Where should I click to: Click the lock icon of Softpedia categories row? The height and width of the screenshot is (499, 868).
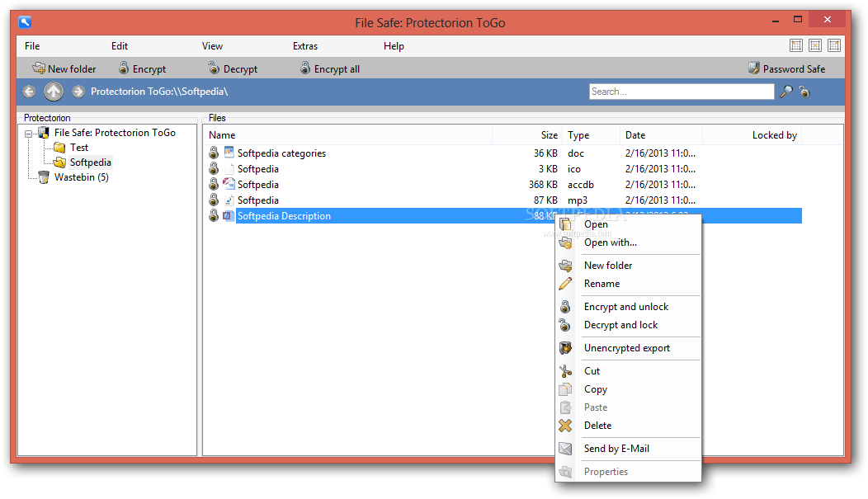point(214,153)
